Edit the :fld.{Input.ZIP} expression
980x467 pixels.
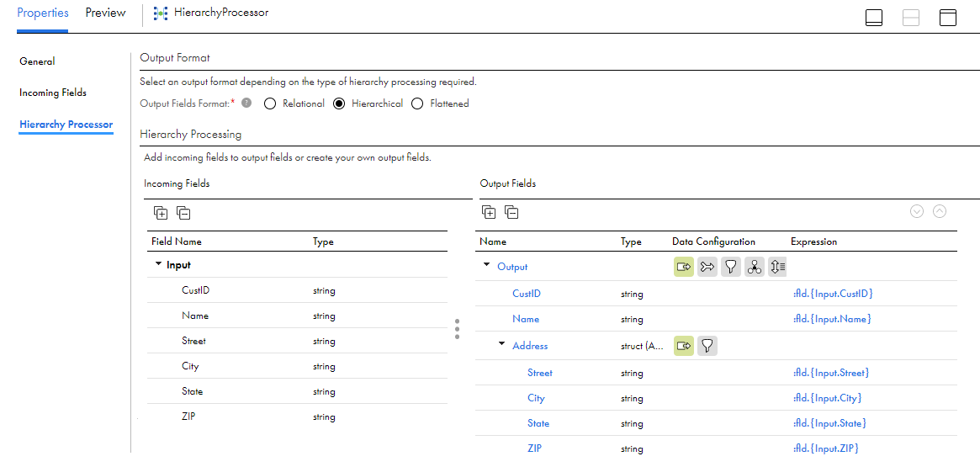point(825,448)
